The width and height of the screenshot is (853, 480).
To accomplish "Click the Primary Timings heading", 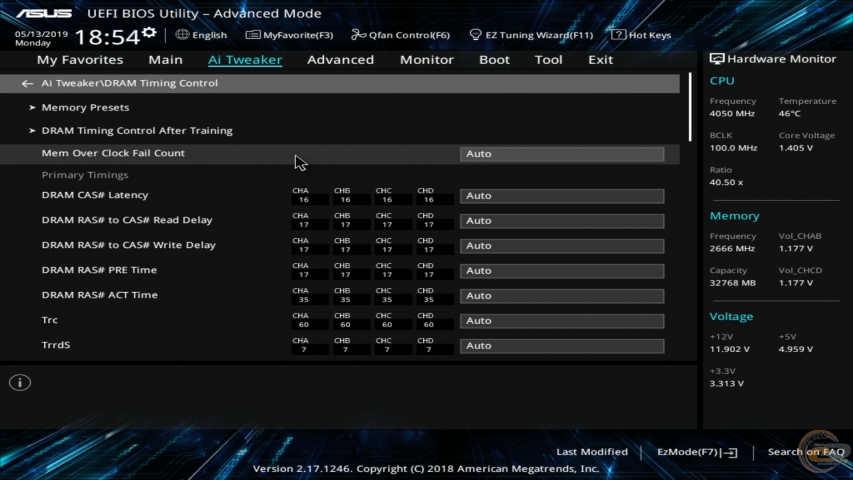I will tap(85, 175).
